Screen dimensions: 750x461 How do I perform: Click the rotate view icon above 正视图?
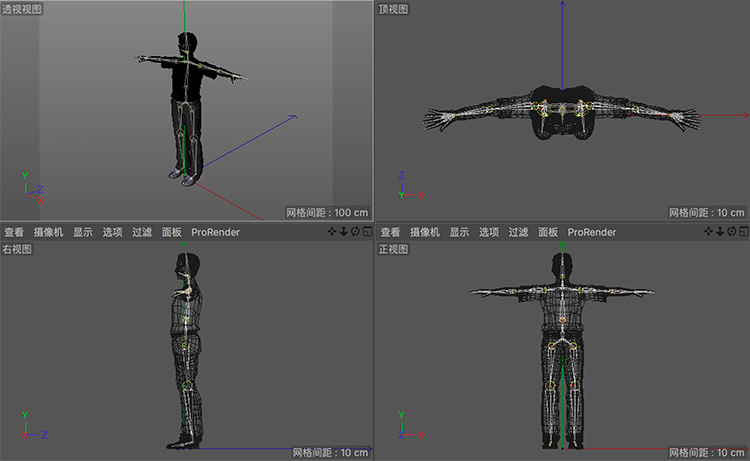point(732,232)
